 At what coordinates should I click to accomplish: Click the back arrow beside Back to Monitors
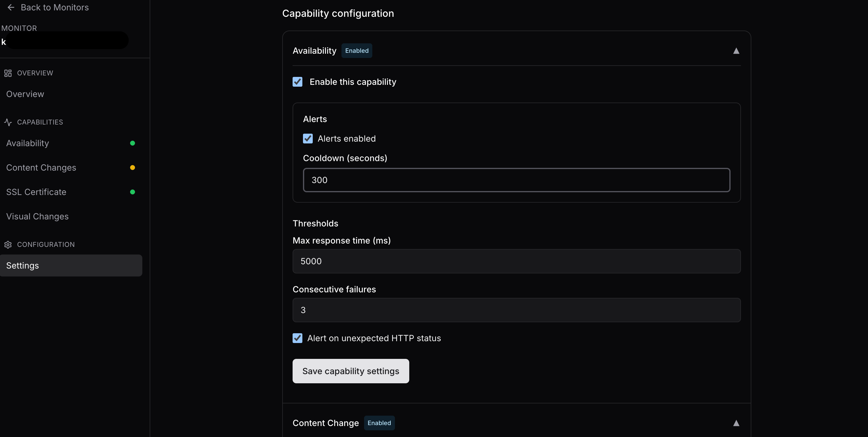[11, 7]
